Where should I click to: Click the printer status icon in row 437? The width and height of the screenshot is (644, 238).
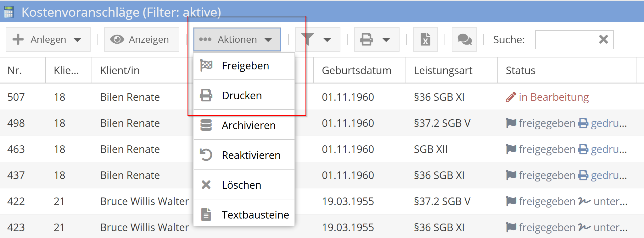[583, 175]
